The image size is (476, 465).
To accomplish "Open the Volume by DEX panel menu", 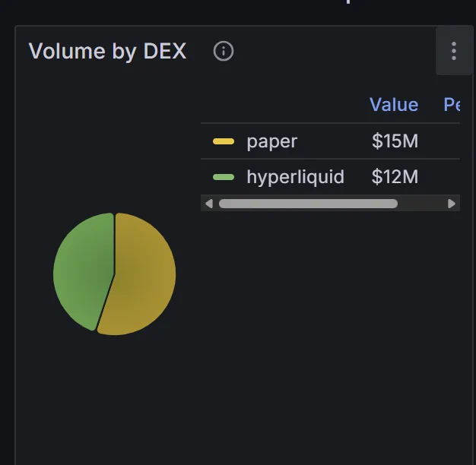I will point(454,51).
